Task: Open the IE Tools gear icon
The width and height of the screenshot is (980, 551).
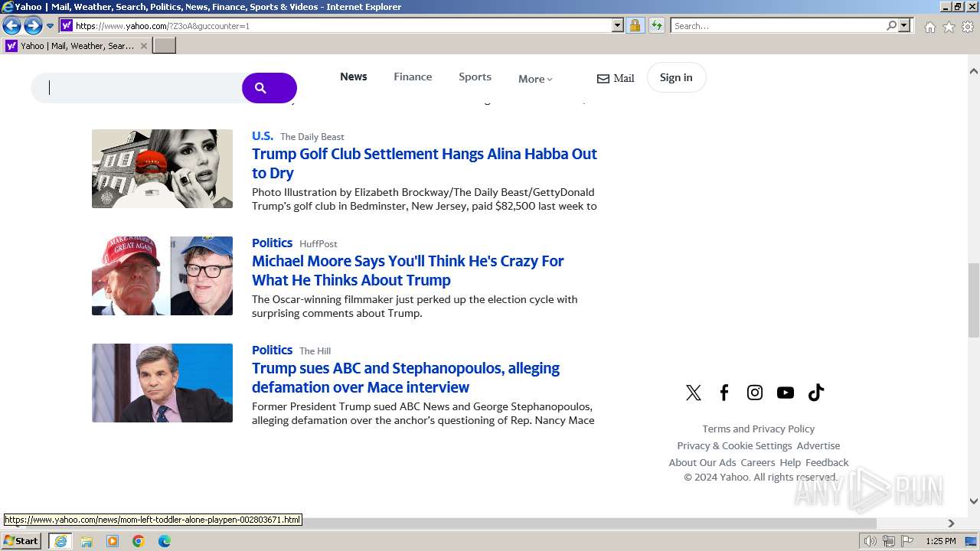Action: pos(968,27)
